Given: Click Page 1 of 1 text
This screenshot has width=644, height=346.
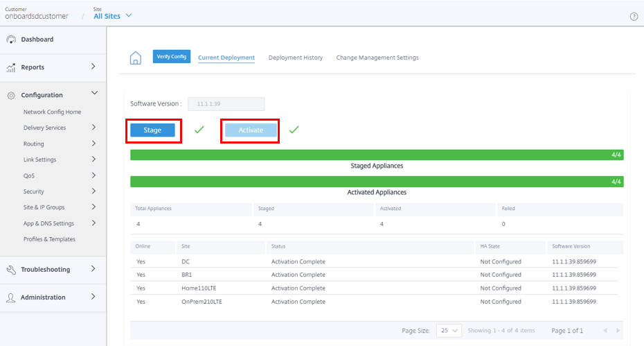Looking at the screenshot, I should 567,330.
